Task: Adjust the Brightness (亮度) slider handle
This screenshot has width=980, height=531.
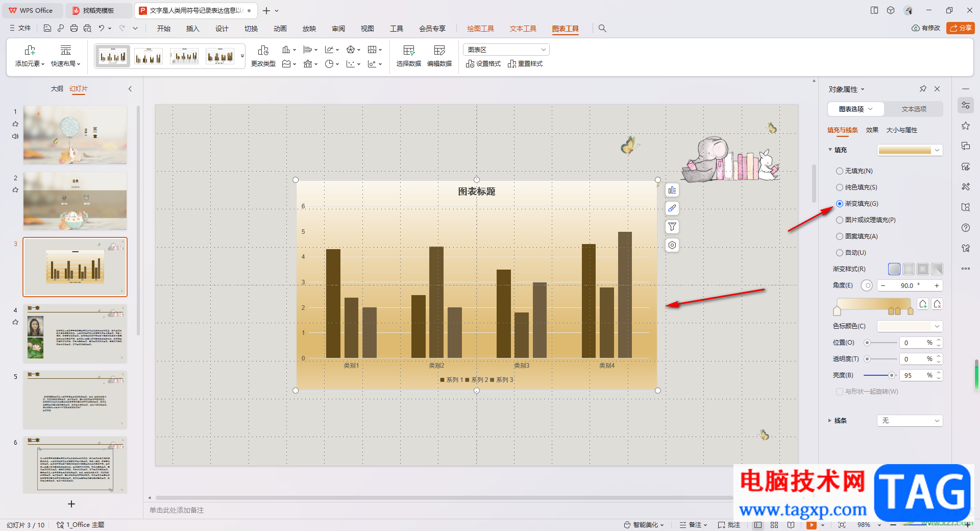Action: 891,375
